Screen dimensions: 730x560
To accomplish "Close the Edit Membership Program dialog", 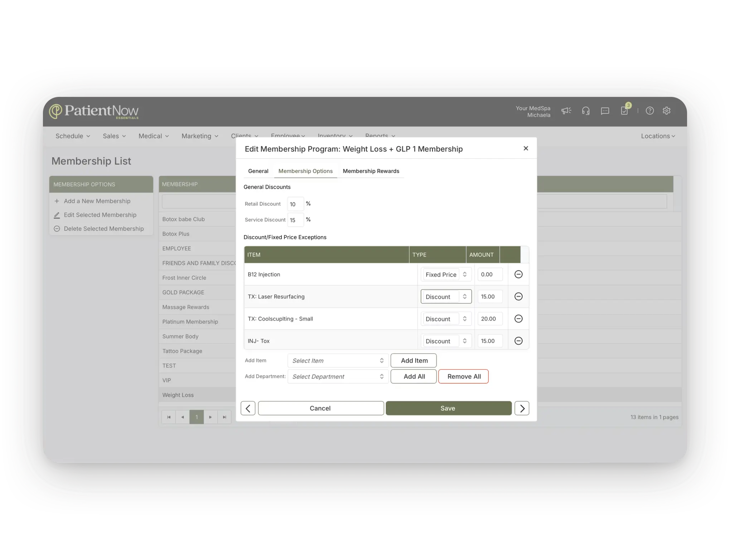I will point(526,148).
